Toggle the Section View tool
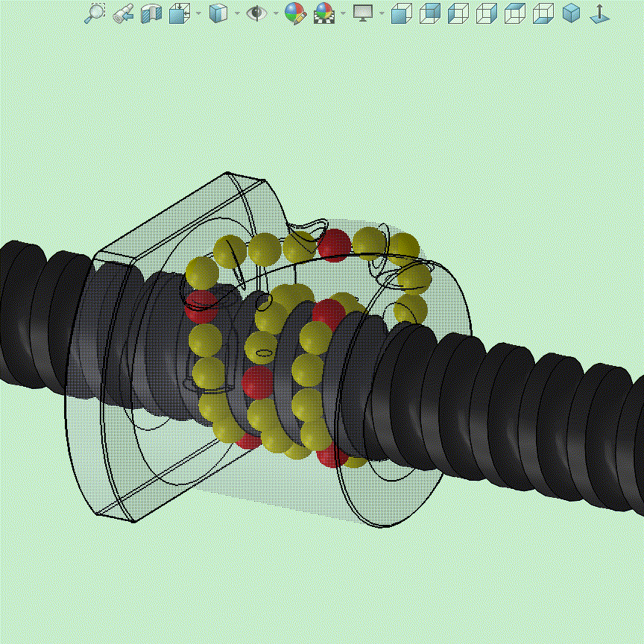This screenshot has width=644, height=644. tap(151, 13)
